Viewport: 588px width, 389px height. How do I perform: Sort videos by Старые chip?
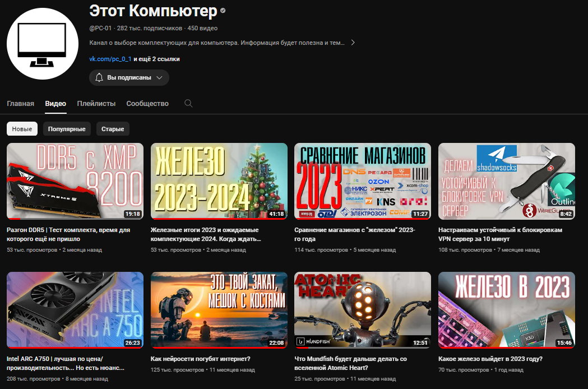[x=113, y=129]
